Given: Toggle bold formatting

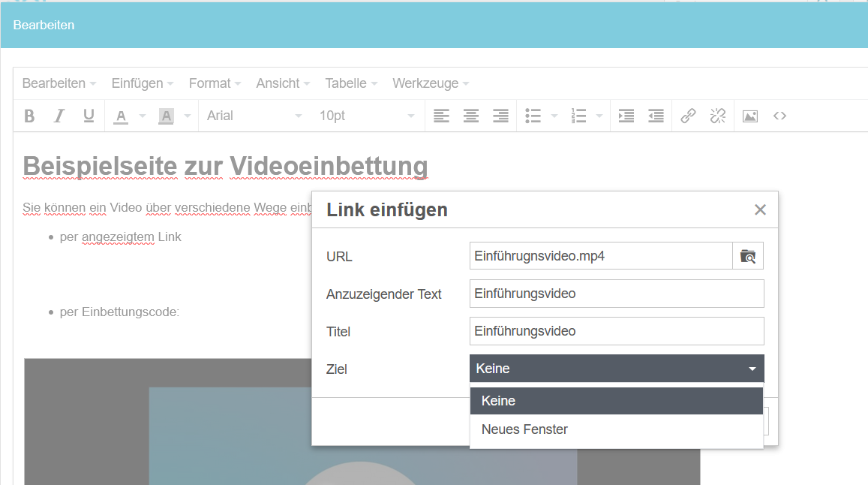Looking at the screenshot, I should [x=29, y=116].
